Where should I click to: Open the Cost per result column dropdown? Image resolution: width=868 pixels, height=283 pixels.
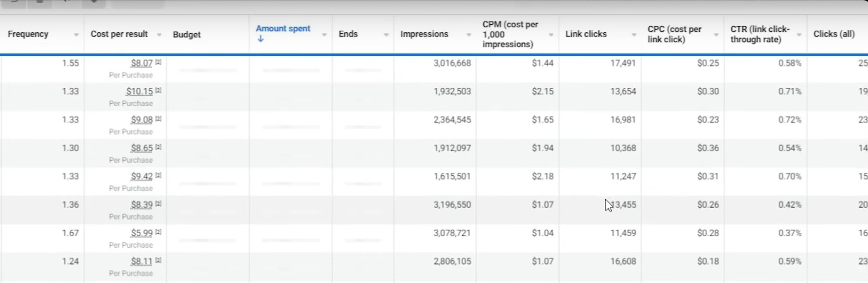159,35
